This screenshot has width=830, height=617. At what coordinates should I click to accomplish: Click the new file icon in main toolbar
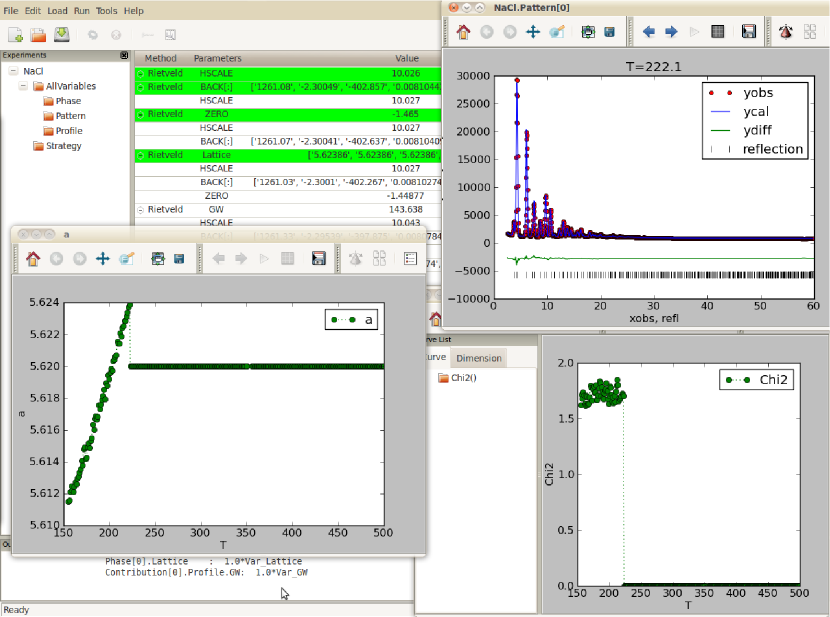point(15,34)
